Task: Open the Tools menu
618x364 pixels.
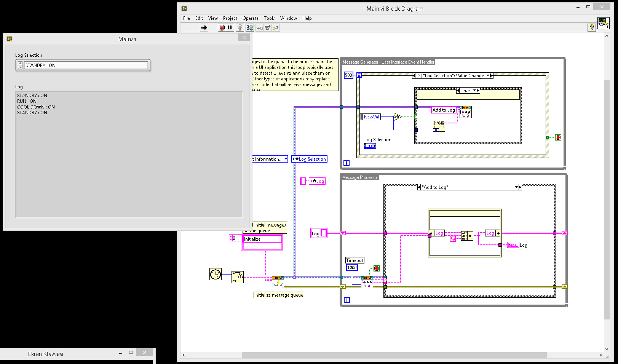Action: click(269, 18)
